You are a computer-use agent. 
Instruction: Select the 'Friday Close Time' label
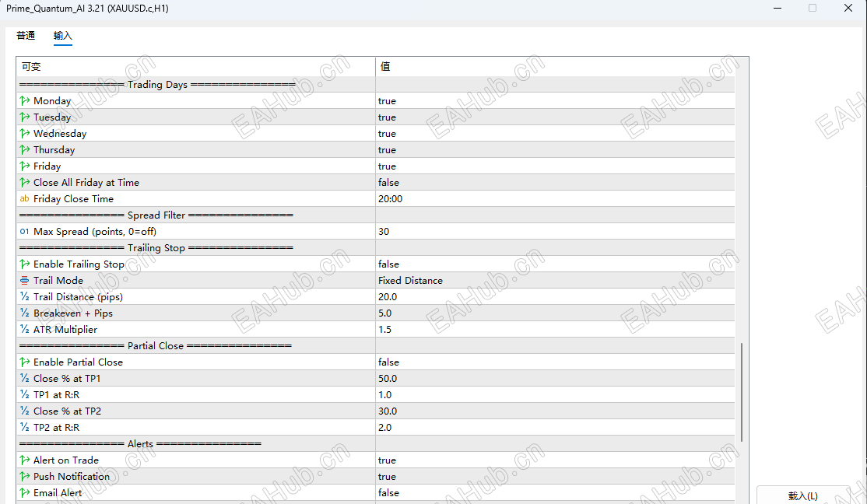tap(73, 198)
